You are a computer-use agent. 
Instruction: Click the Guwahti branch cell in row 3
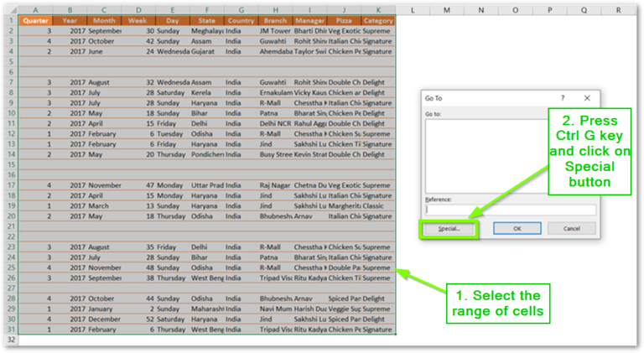click(275, 41)
